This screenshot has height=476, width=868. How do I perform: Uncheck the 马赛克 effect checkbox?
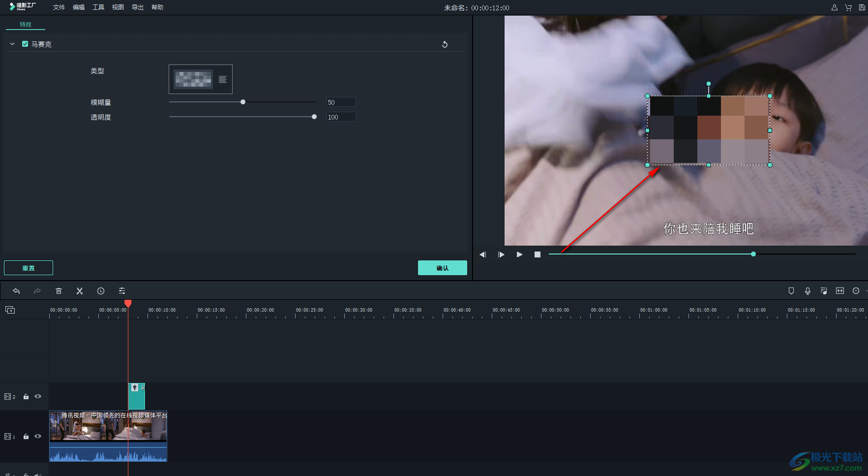pyautogui.click(x=25, y=44)
